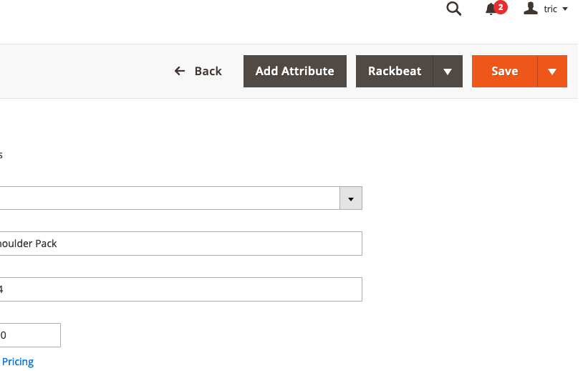Image resolution: width=588 pixels, height=371 pixels.
Task: Save the product with the orange Save button
Action: pos(504,71)
